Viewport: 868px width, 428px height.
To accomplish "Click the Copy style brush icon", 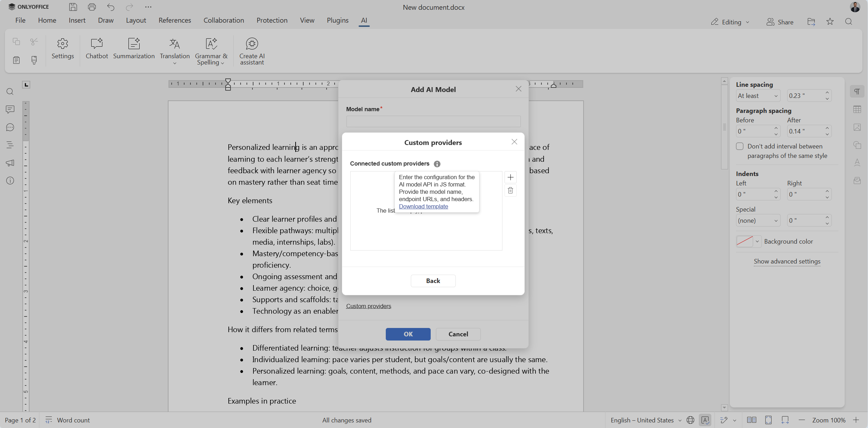I will coord(34,60).
